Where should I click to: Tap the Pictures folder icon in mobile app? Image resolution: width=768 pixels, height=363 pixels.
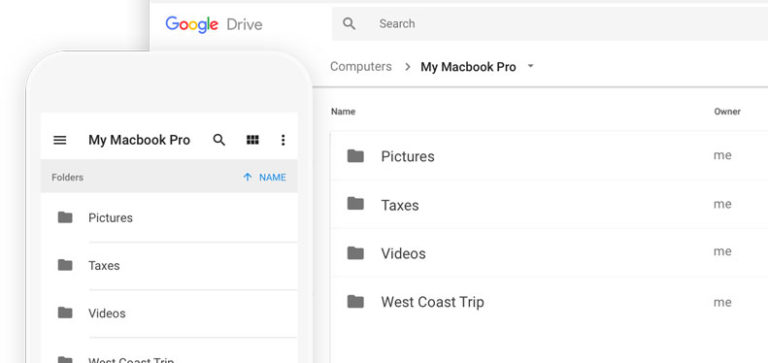(x=65, y=217)
